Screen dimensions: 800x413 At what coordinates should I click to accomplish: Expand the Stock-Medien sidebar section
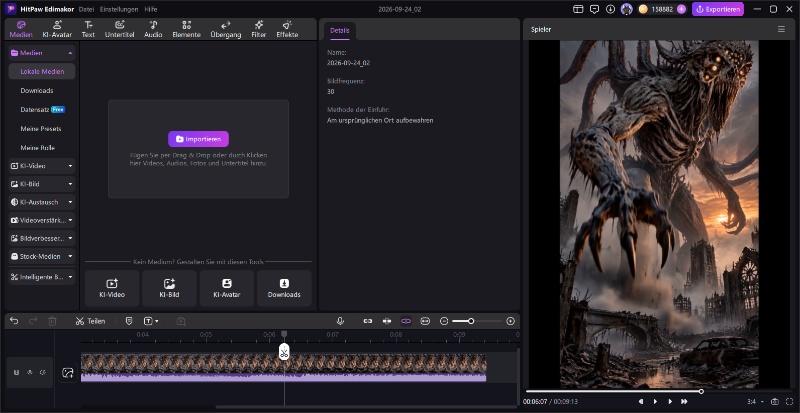click(41, 256)
